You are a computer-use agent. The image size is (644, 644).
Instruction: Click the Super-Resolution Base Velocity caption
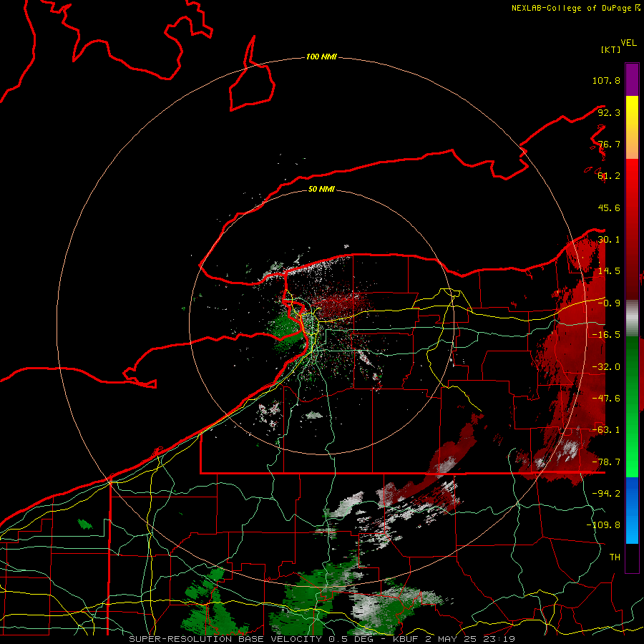point(321,639)
